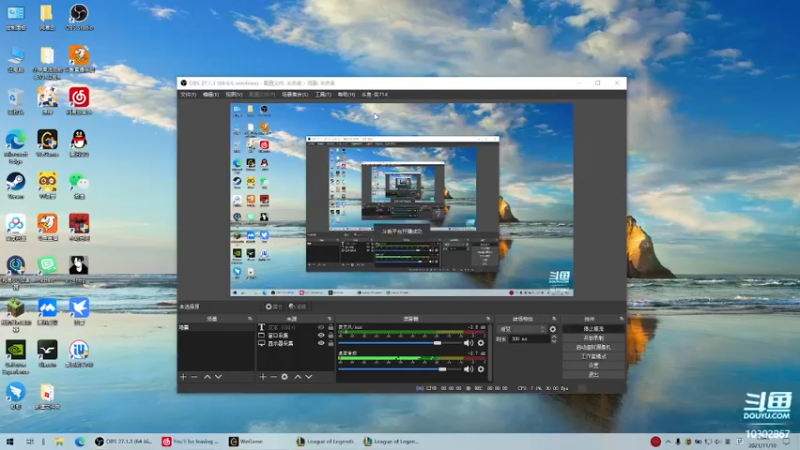Open Microsoft Edge from the taskbar

(80, 441)
